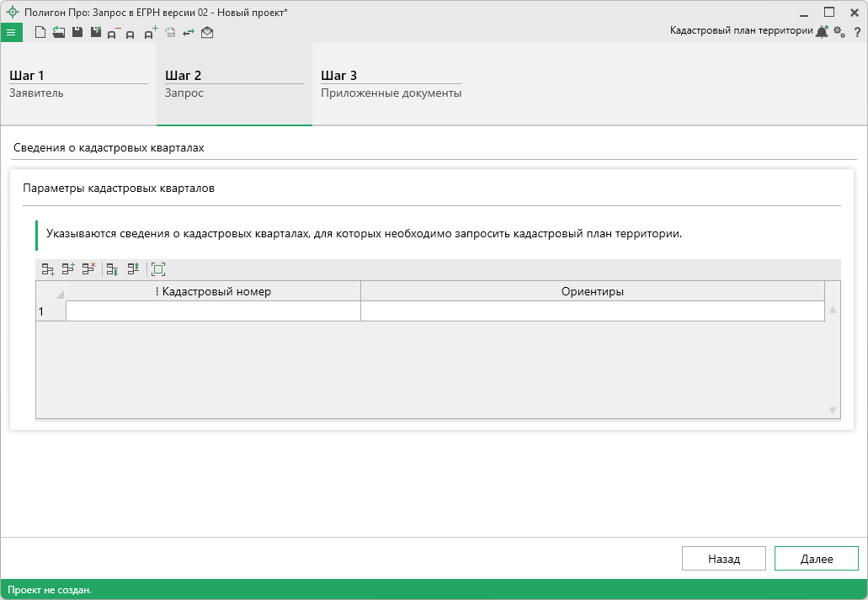Viewport: 868px width, 600px height.
Task: Click the Кадастровый номер cell in row 1
Action: (213, 311)
